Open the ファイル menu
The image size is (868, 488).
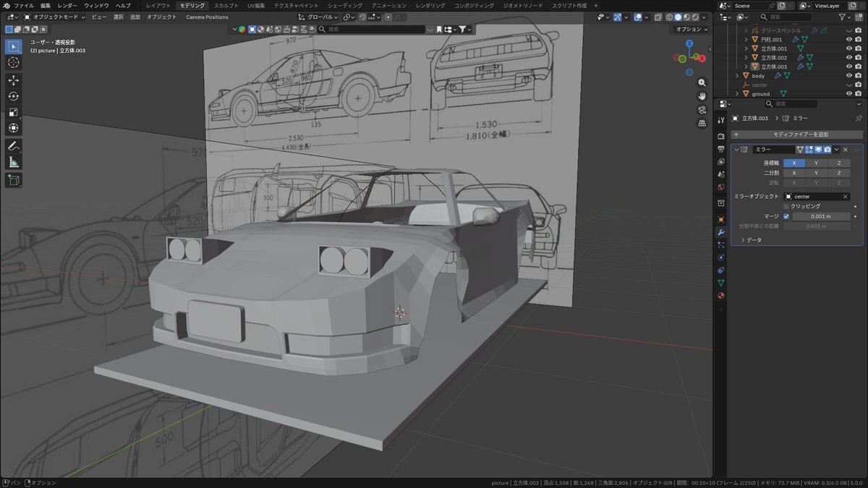click(x=24, y=5)
